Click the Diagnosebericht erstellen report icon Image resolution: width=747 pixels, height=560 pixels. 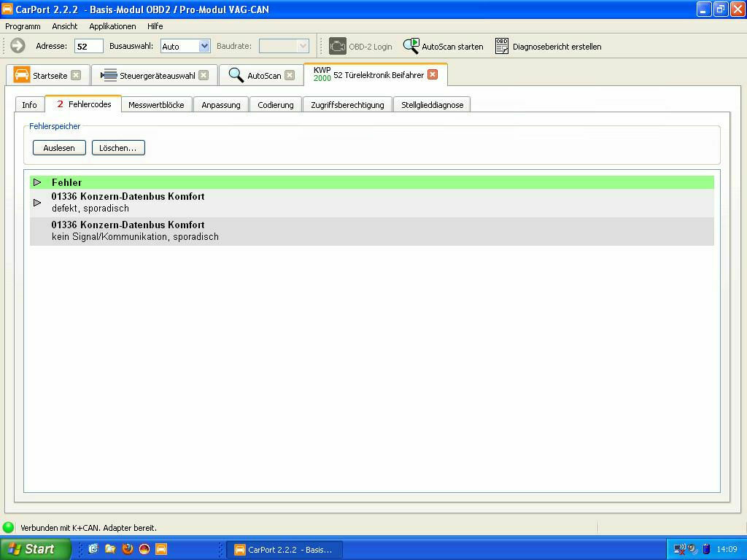[502, 46]
